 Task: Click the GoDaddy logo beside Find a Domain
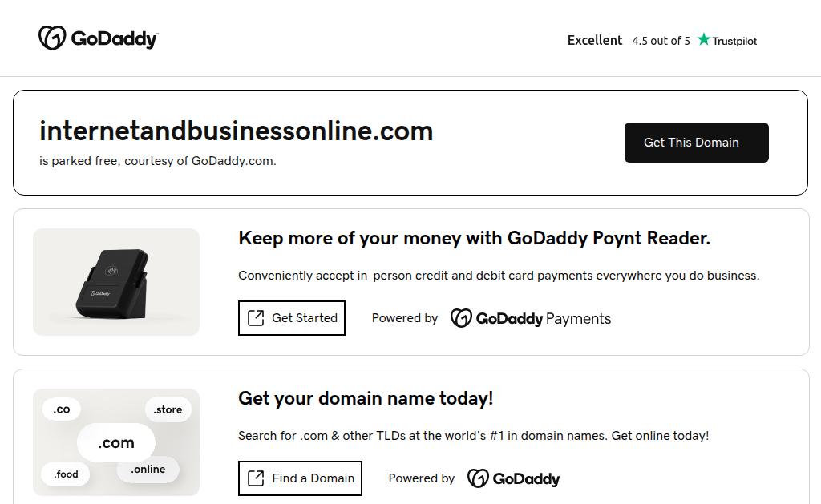click(513, 478)
